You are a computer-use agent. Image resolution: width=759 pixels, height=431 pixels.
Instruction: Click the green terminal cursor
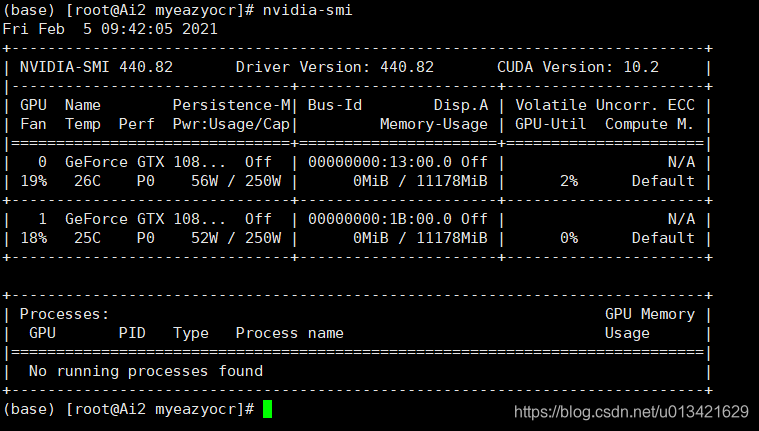click(267, 409)
